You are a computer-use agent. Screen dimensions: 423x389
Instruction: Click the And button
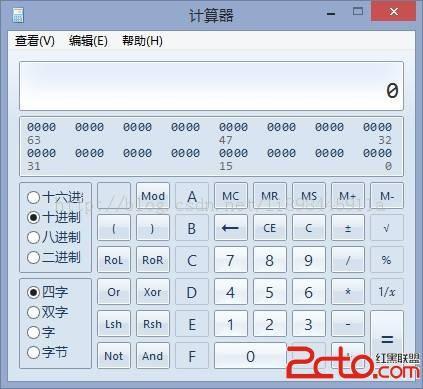153,356
